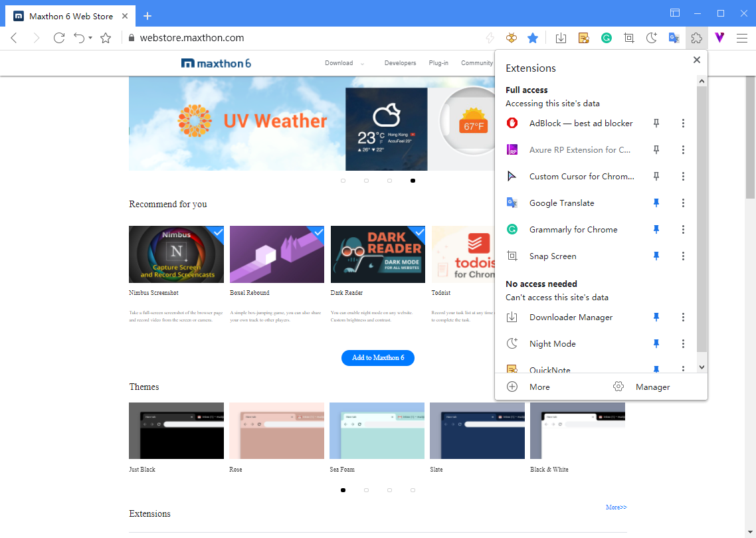This screenshot has width=756, height=538.
Task: Open the Download nav menu
Action: click(x=344, y=63)
